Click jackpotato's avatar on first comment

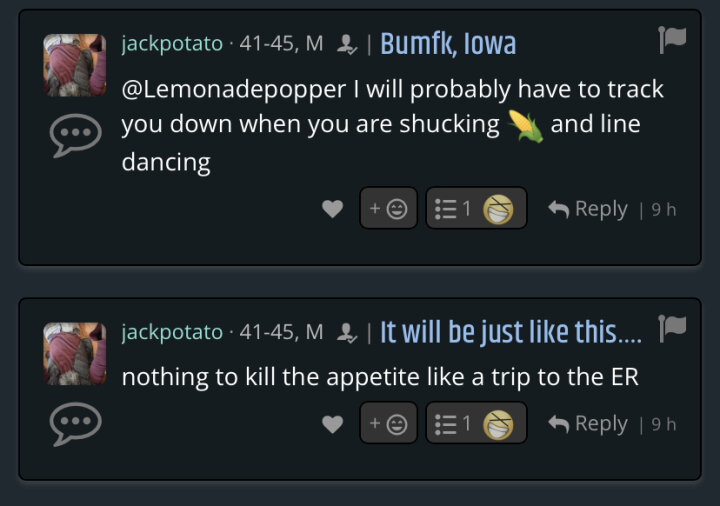coord(75,65)
